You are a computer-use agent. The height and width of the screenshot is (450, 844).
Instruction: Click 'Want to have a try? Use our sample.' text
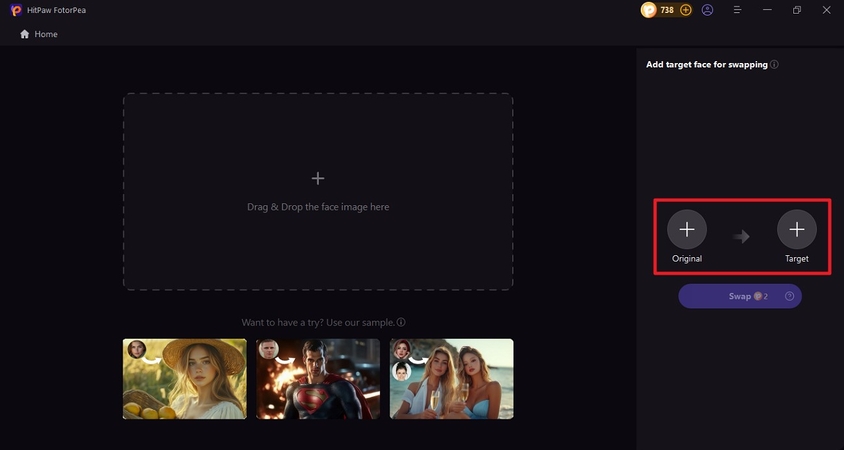click(x=318, y=322)
